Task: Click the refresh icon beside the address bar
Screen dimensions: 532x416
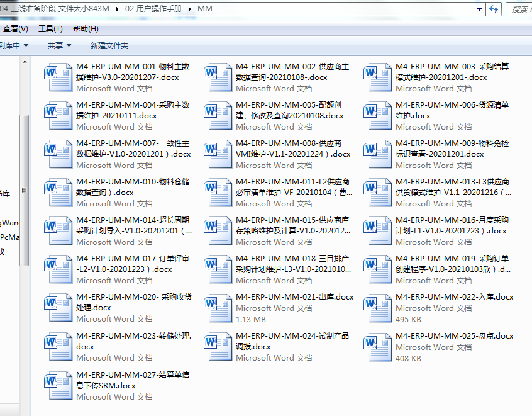Action: click(494, 9)
